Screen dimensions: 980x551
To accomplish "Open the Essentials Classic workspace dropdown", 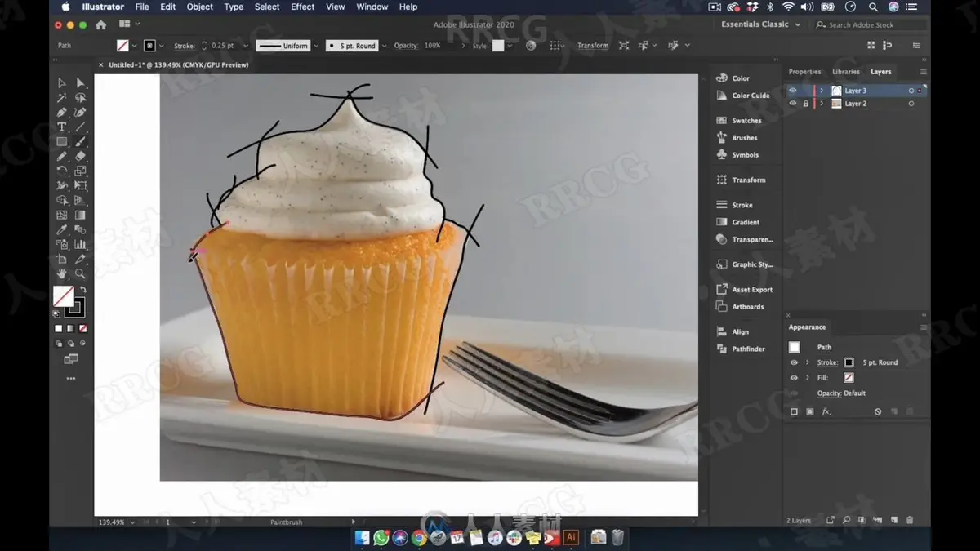I will click(x=759, y=24).
